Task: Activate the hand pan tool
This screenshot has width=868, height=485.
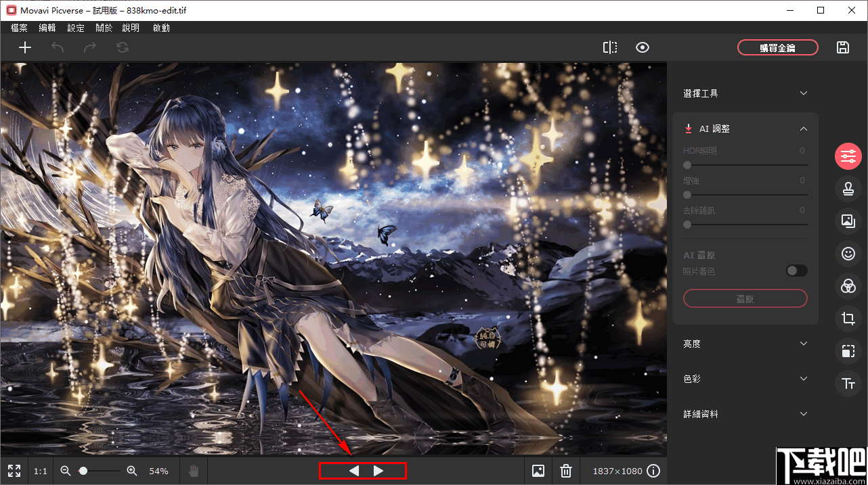Action: tap(193, 471)
